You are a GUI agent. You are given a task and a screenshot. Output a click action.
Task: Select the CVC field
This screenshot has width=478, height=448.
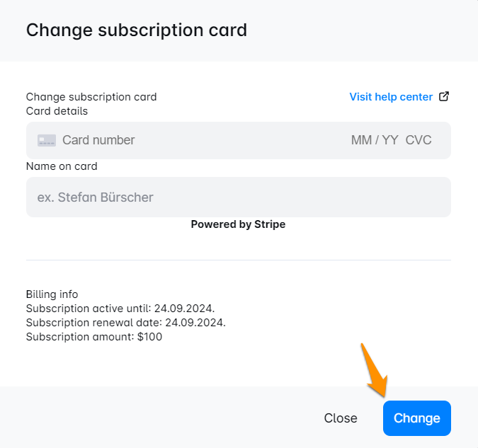coord(419,140)
